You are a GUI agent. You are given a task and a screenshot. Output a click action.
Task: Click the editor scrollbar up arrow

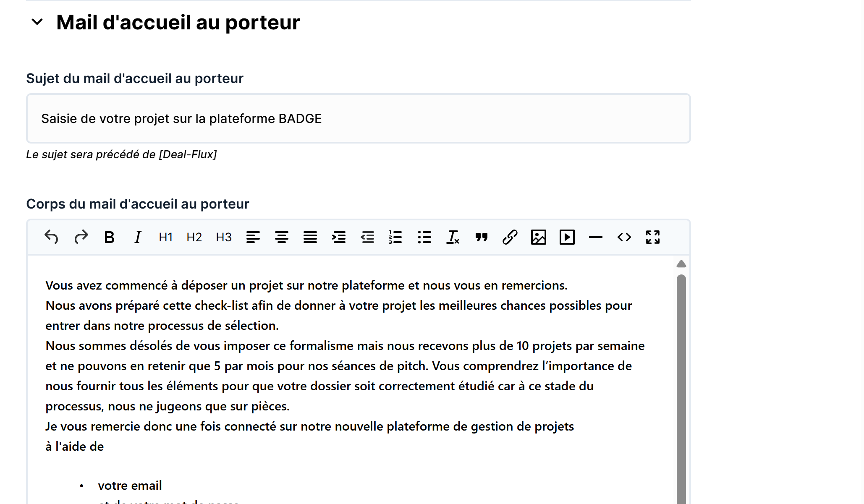tap(681, 264)
